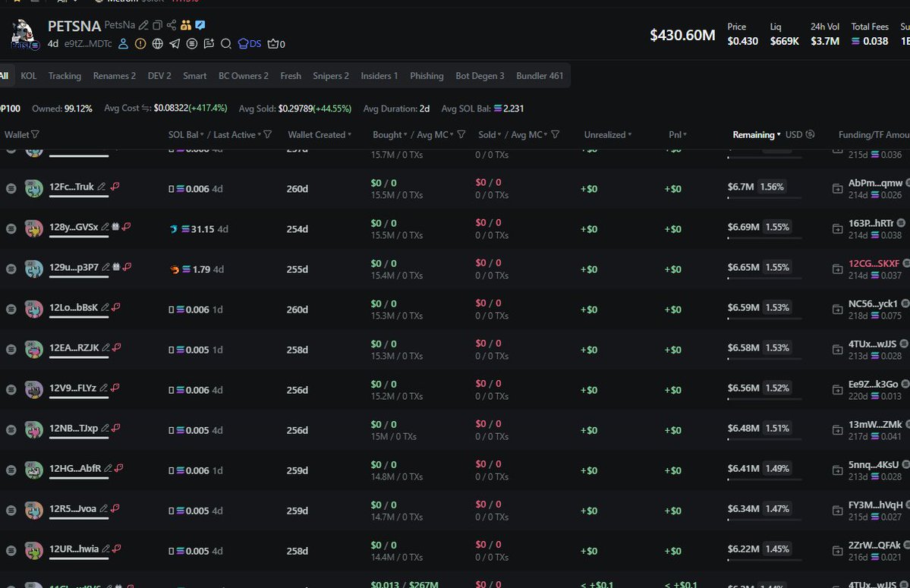Click the yellow warning alert icon
Viewport: 910px width, 588px height.
pos(140,44)
